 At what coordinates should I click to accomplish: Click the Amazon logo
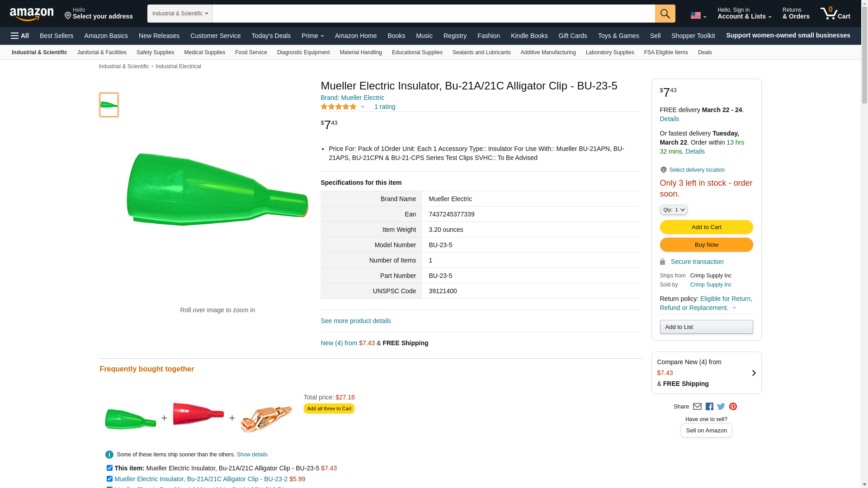[32, 14]
